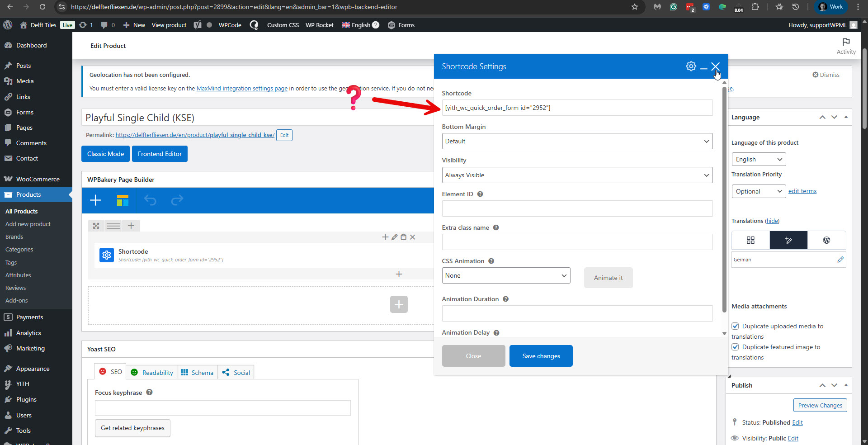
Task: Click the pencil icon to edit row
Action: 394,237
